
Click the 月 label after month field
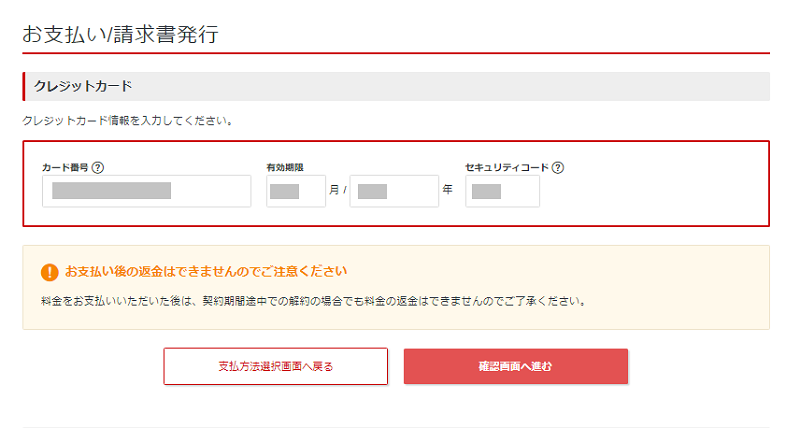click(x=334, y=190)
